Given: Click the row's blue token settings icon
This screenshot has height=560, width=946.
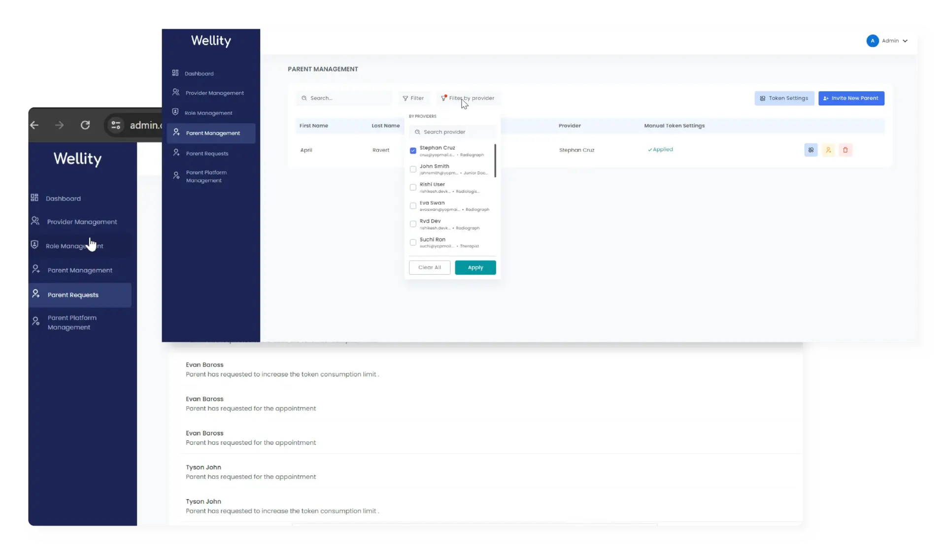Looking at the screenshot, I should point(811,150).
